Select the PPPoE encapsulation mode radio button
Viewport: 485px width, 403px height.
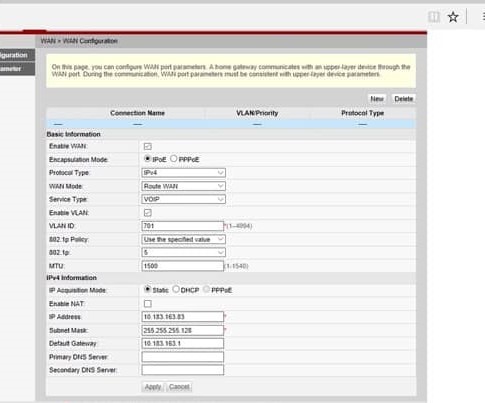[x=173, y=159]
